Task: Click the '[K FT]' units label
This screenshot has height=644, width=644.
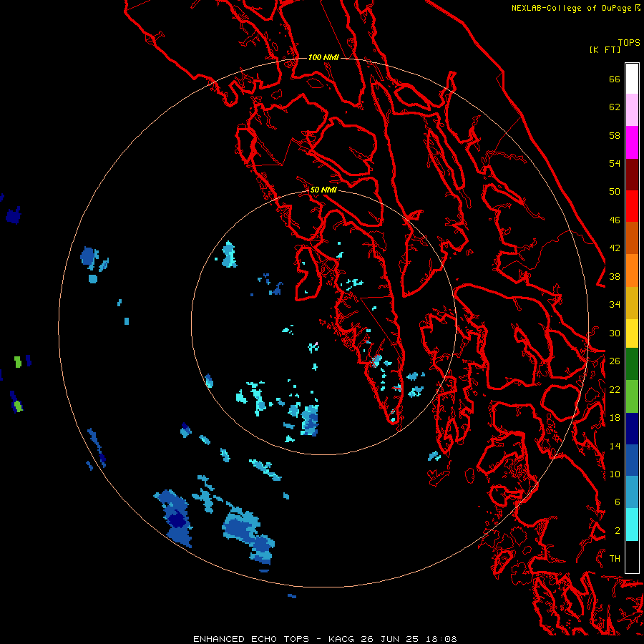Action: coord(605,49)
